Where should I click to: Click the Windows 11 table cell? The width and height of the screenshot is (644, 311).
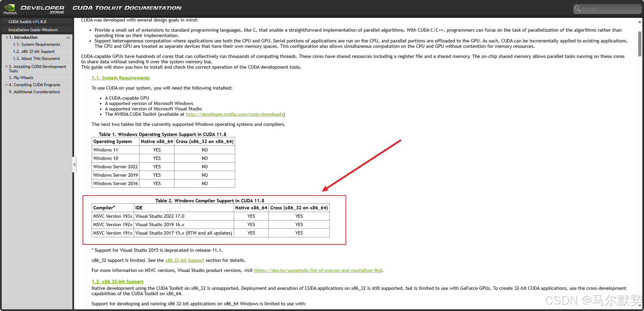pyautogui.click(x=116, y=150)
